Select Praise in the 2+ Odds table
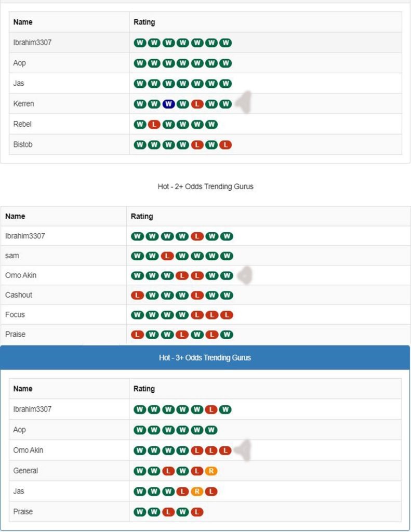Viewport: 411px width, 532px height. (15, 334)
